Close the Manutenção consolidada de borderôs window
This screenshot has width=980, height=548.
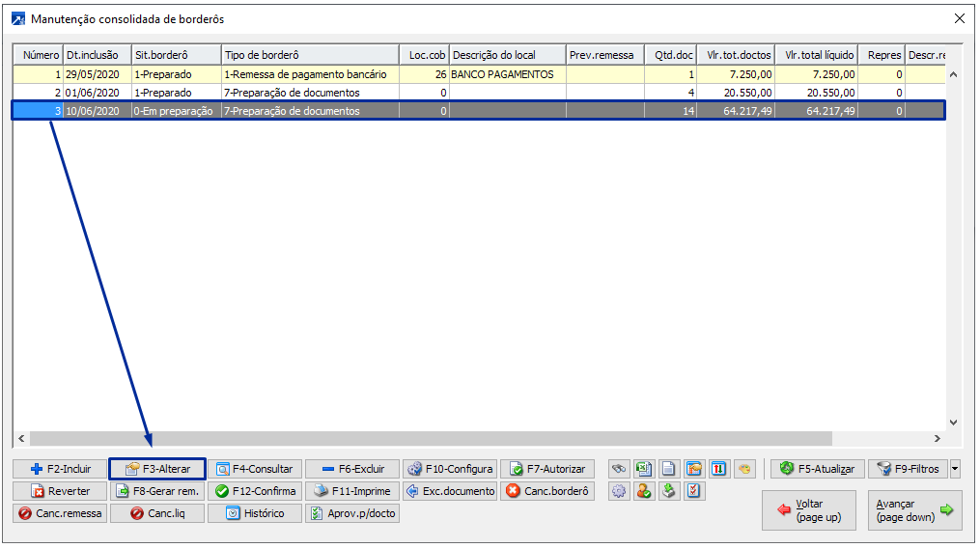click(960, 18)
